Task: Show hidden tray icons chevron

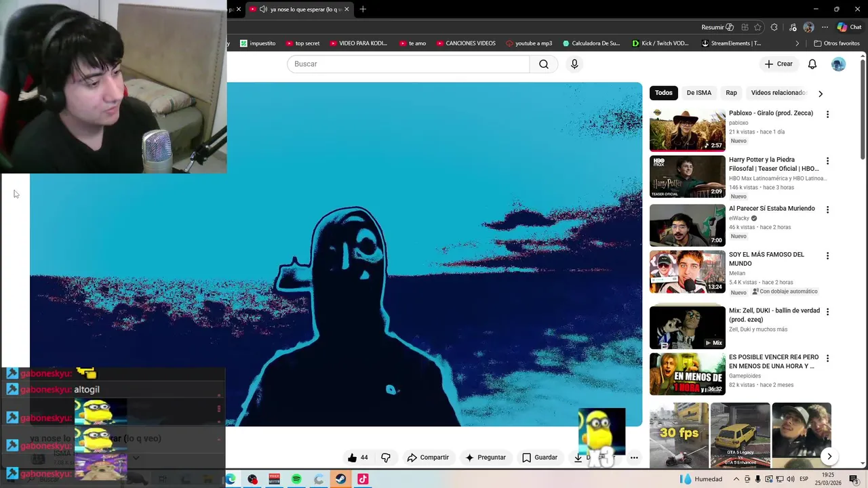Action: (x=736, y=479)
